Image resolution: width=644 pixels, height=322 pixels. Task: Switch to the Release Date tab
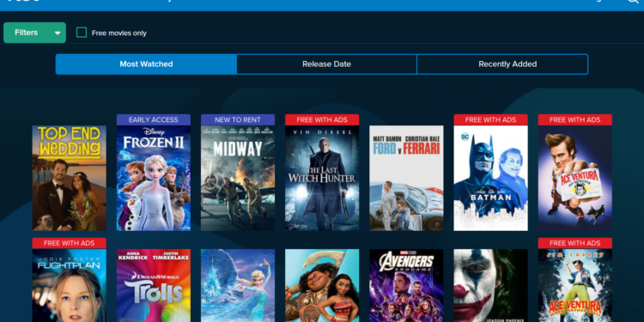pos(326,64)
